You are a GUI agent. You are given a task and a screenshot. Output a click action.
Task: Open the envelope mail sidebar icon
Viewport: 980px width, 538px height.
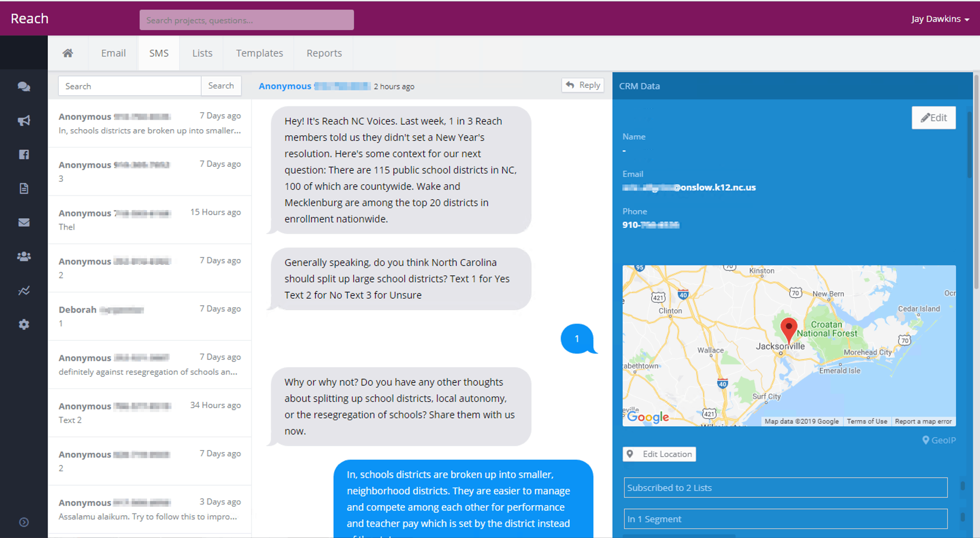pos(23,222)
